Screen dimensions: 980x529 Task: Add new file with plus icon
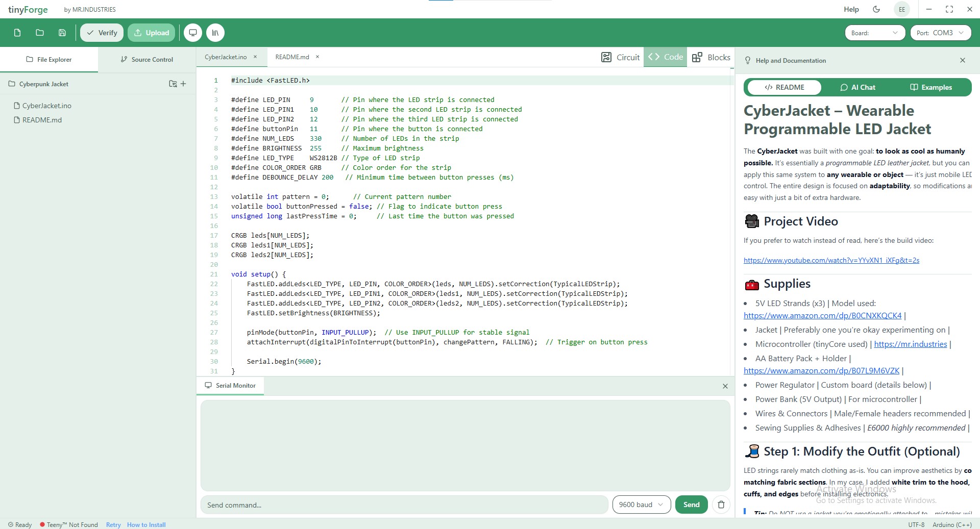(184, 84)
